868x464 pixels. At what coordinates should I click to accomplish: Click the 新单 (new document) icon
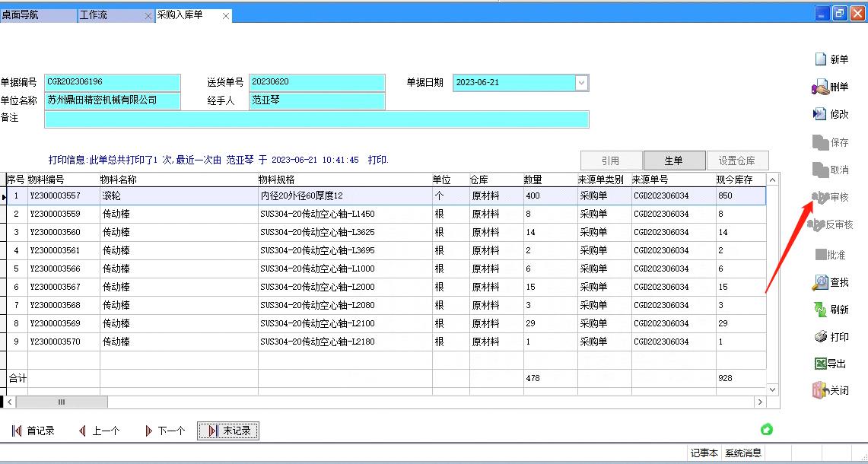(821, 59)
